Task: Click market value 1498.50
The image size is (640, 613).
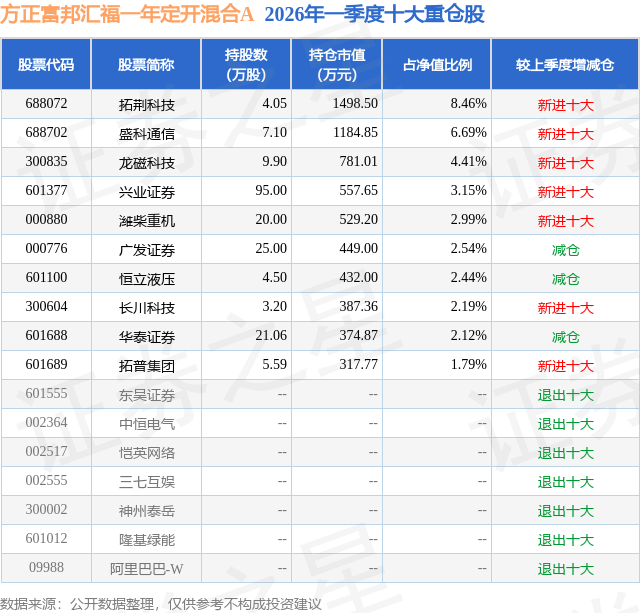Action: tap(355, 104)
